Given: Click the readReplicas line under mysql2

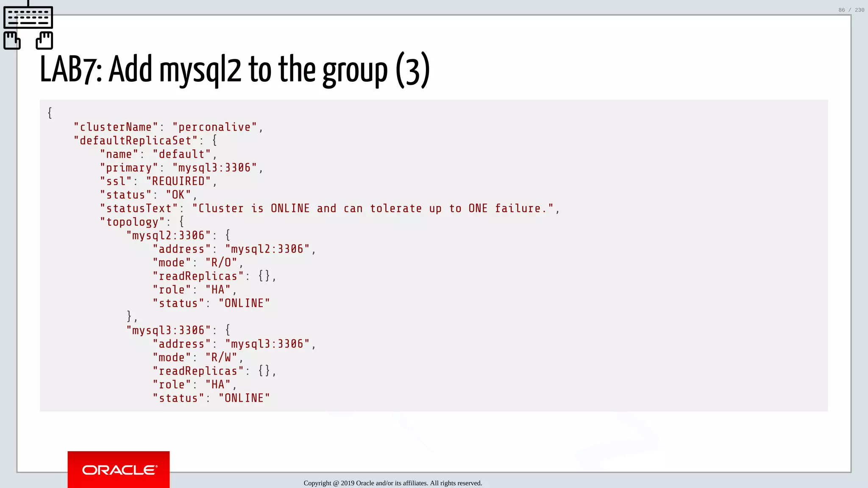Looking at the screenshot, I should pyautogui.click(x=214, y=276).
